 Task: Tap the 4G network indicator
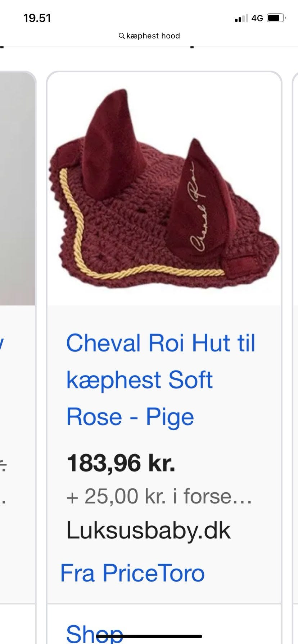(x=257, y=18)
